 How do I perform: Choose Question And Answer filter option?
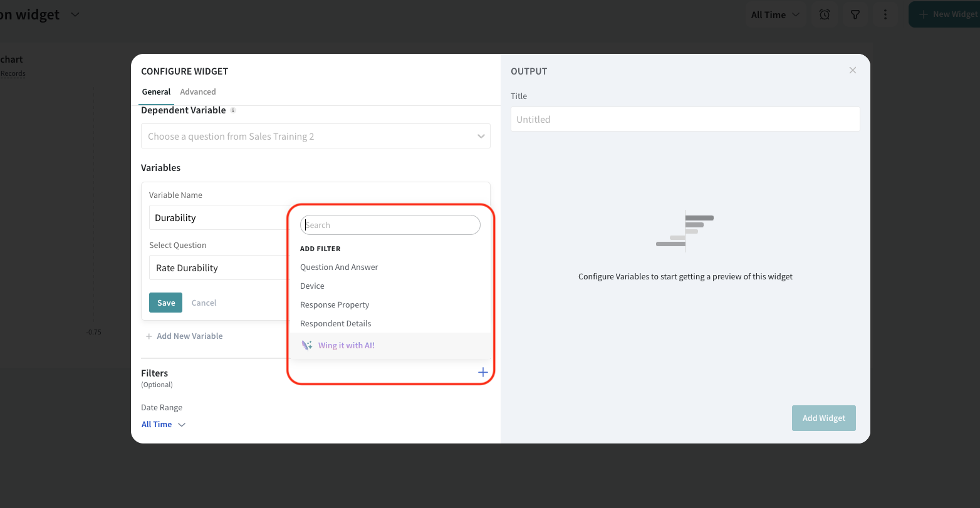coord(339,267)
